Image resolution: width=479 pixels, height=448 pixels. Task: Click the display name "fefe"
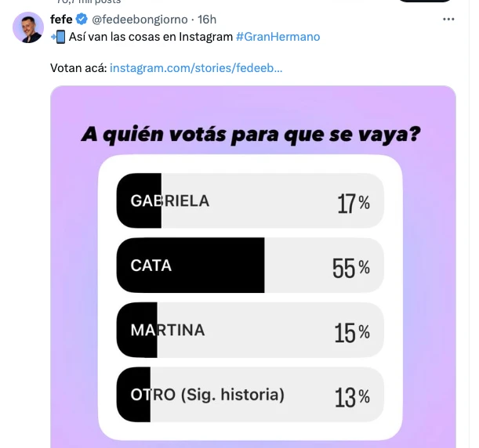61,20
